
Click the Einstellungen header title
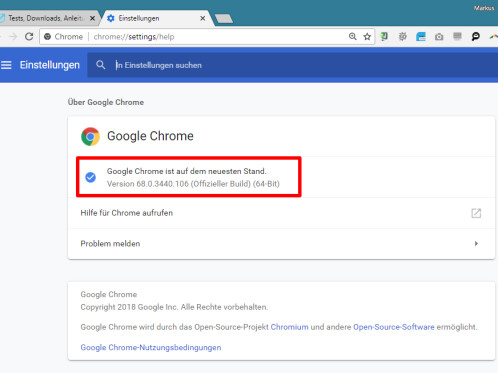[x=50, y=65]
